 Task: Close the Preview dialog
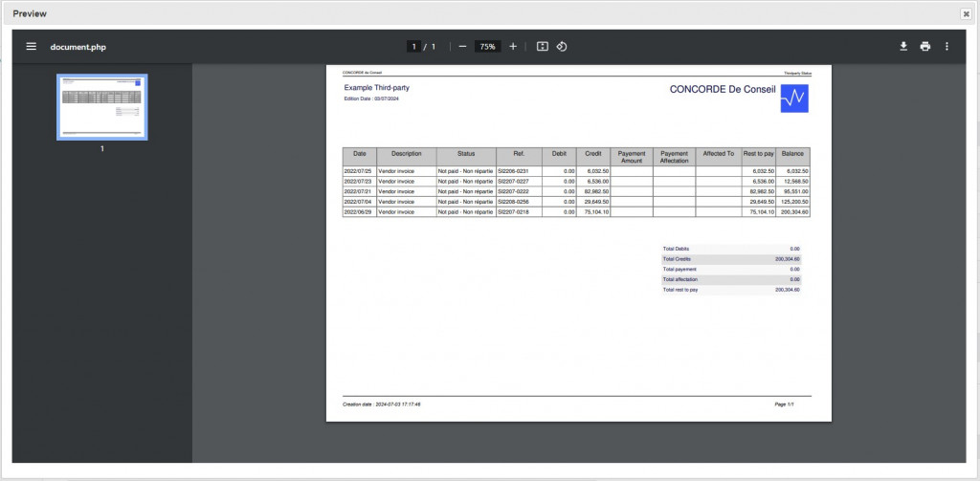[967, 13]
